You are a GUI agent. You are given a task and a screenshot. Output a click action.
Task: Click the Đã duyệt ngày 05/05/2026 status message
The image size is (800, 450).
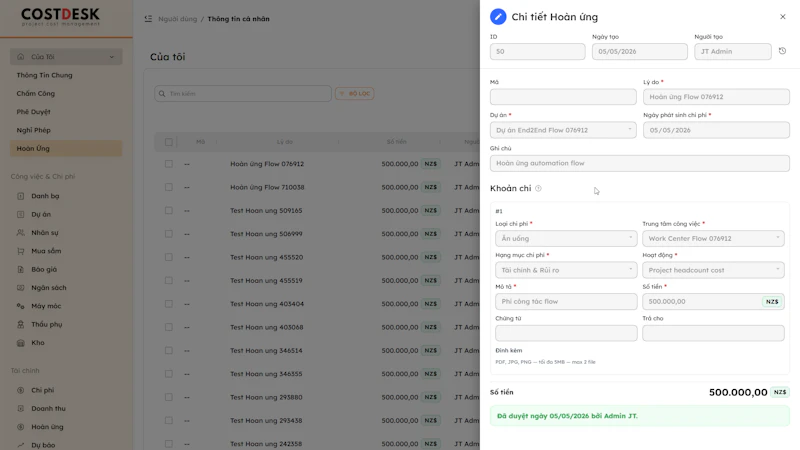pyautogui.click(x=640, y=416)
